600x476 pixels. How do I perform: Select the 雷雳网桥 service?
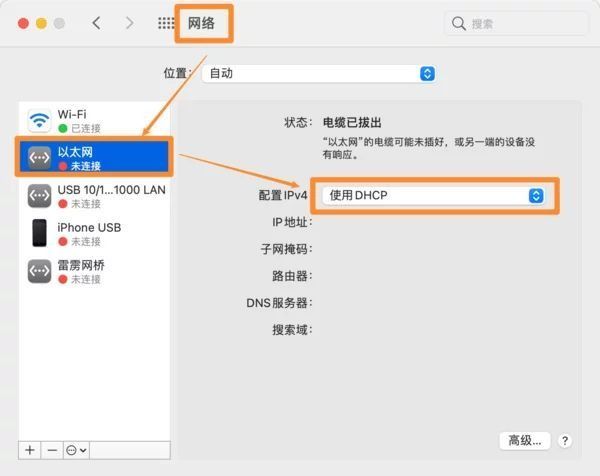(x=95, y=271)
